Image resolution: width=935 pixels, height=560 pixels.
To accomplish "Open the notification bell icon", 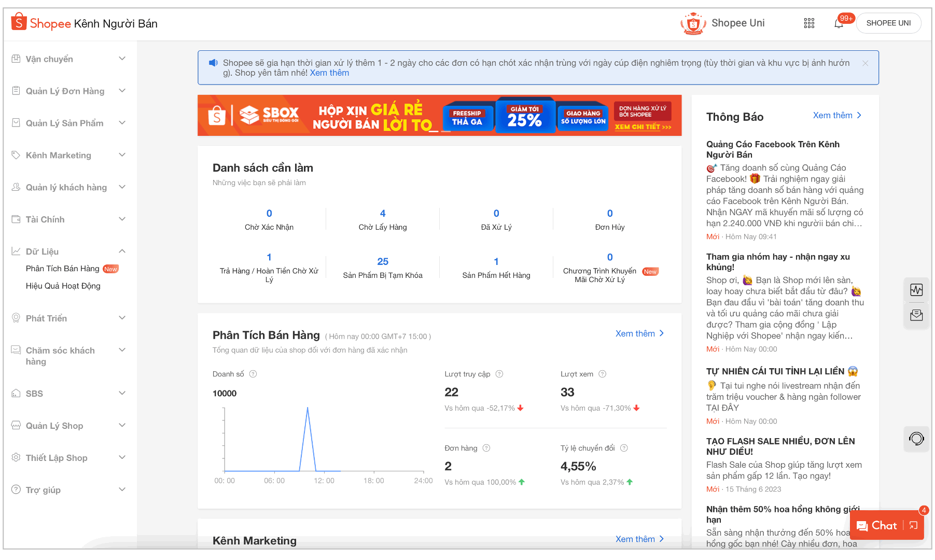I will [839, 23].
